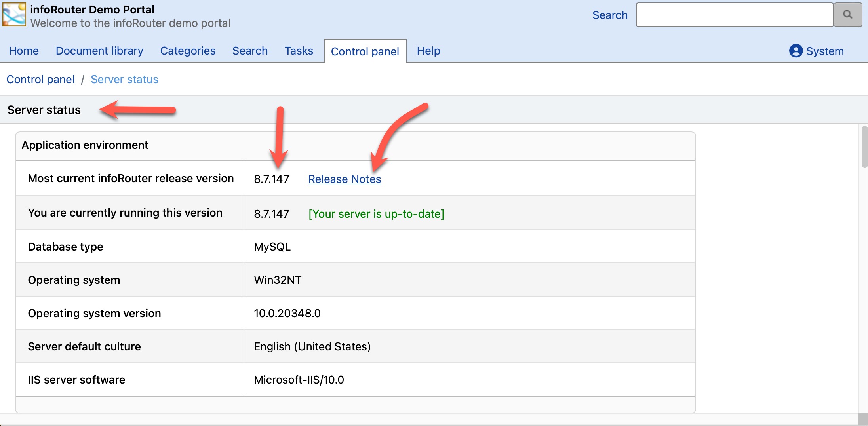Open the Categories tab
The image size is (868, 426).
click(188, 51)
